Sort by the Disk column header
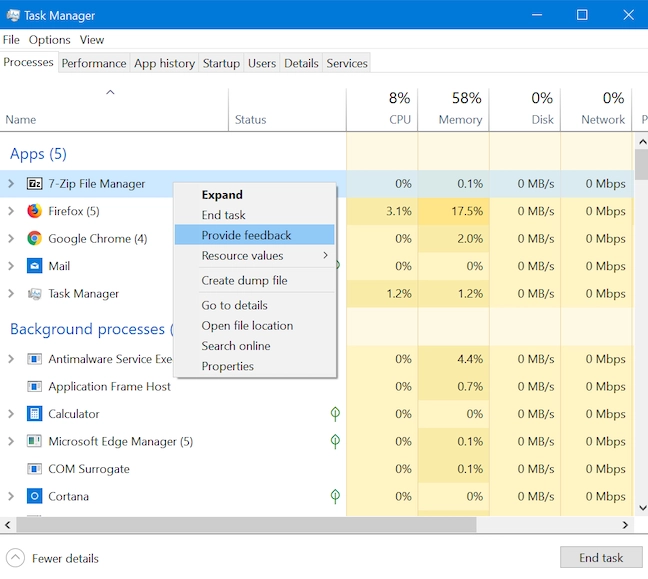Screen dimensions: 648x579 pos(525,110)
